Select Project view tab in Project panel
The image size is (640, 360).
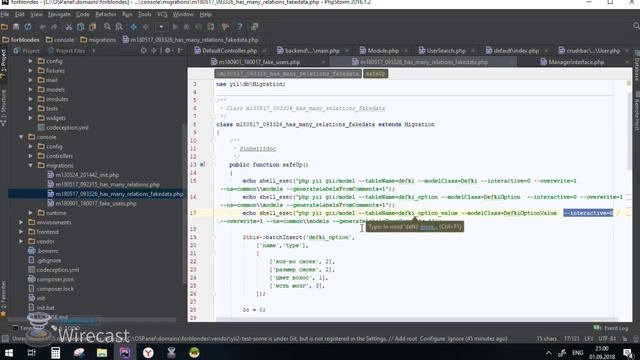tap(27, 51)
